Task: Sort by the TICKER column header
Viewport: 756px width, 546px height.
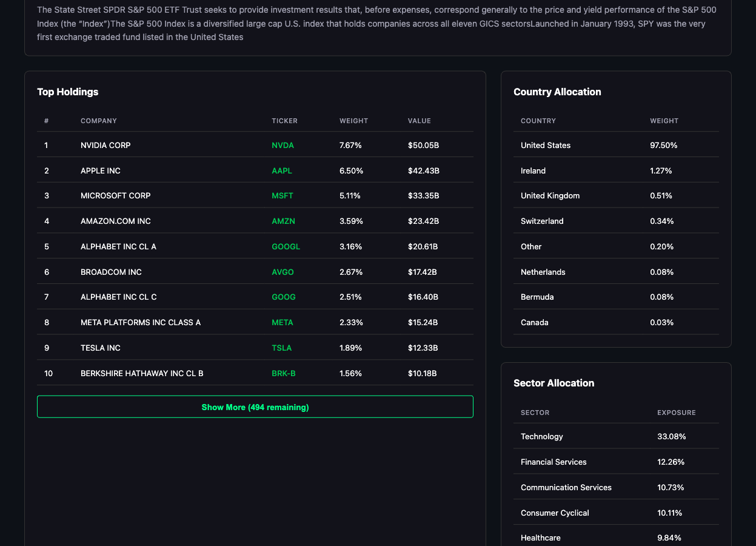Action: [x=284, y=121]
